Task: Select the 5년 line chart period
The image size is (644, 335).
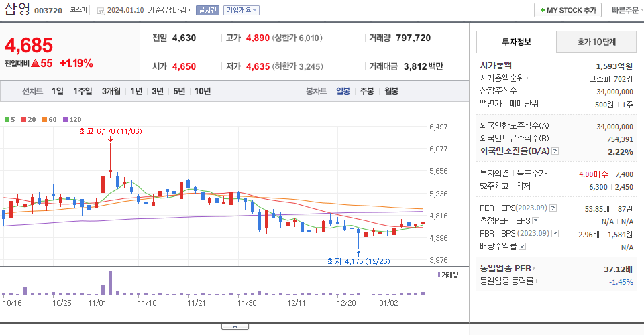Action: point(179,91)
